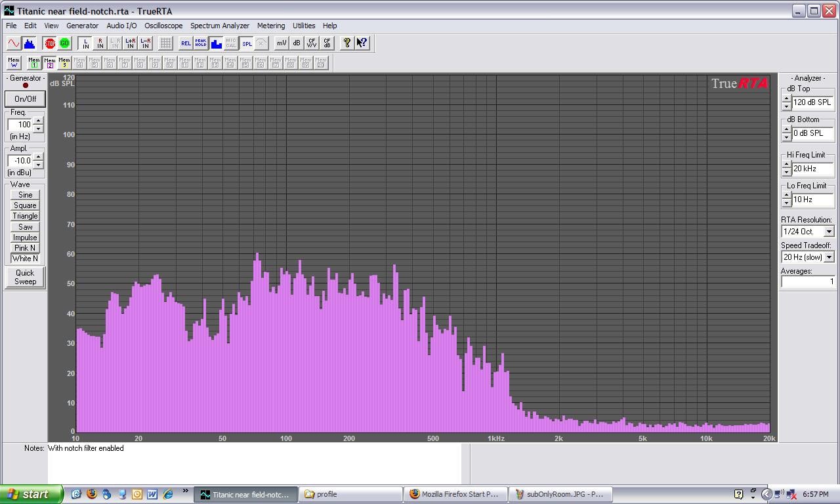The image size is (840, 504).
Task: Enable the PEAK HOLD toolbar icon
Action: [x=200, y=43]
